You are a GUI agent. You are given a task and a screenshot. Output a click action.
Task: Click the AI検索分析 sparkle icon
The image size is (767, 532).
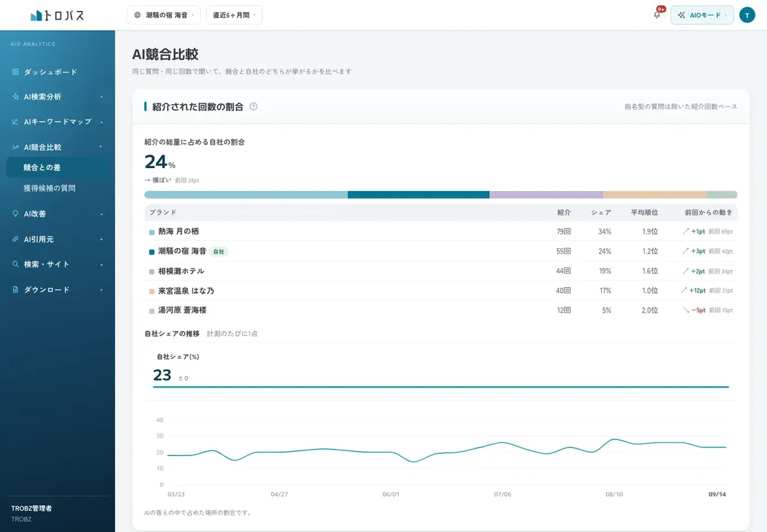pos(15,97)
